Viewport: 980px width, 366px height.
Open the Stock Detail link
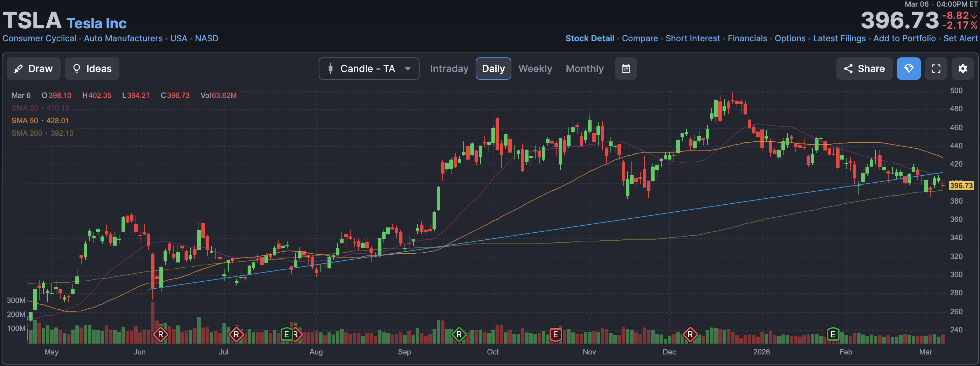[590, 38]
